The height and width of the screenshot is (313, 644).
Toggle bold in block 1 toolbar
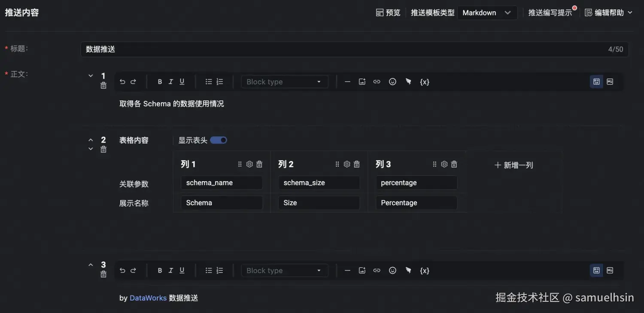[160, 82]
